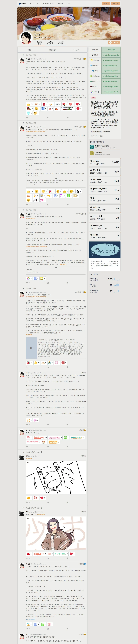This screenshot has width=138, height=644.
Task: Open the gorone.xyz verified link
Action: pos(111,71)
